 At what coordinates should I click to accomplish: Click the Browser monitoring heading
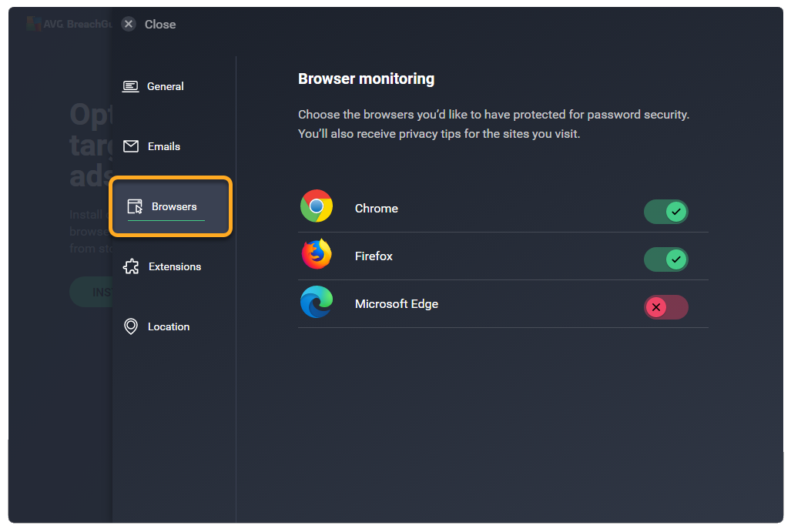[x=366, y=79]
